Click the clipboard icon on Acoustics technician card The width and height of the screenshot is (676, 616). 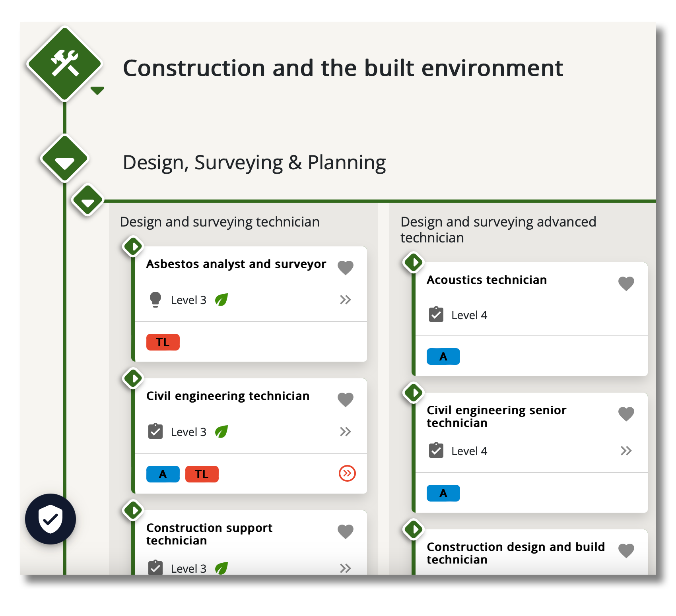point(436,315)
